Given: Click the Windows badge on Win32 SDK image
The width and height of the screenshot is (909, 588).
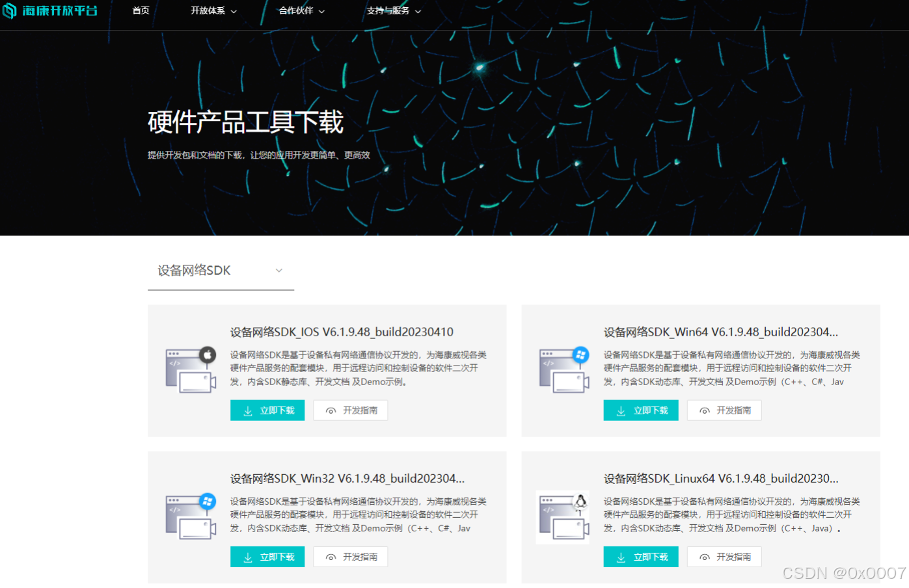Looking at the screenshot, I should point(208,501).
